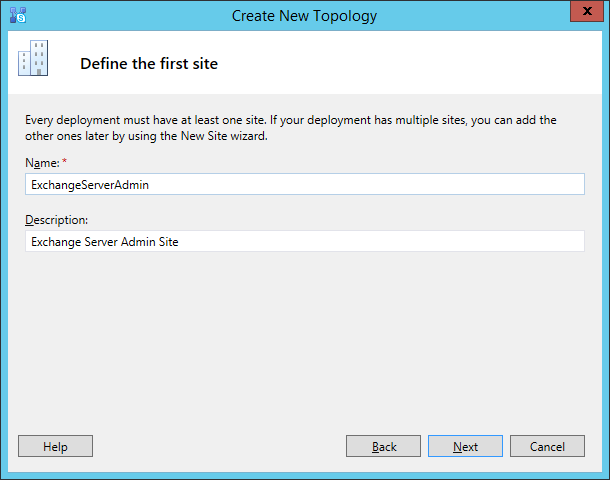Go Back to the previous wizard step
610x480 pixels.
383,446
